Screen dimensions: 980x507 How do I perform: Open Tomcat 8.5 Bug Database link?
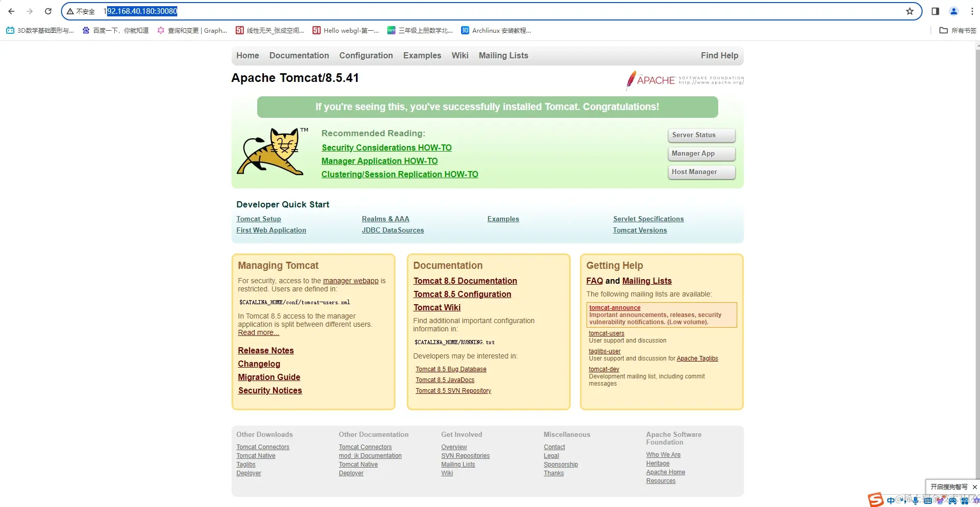[x=451, y=369]
